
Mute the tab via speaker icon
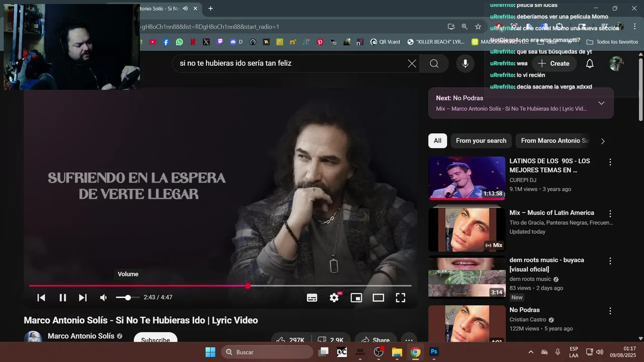[185, 9]
